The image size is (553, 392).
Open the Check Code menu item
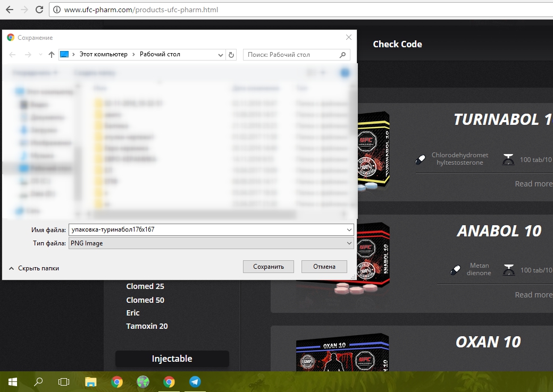[x=397, y=44]
